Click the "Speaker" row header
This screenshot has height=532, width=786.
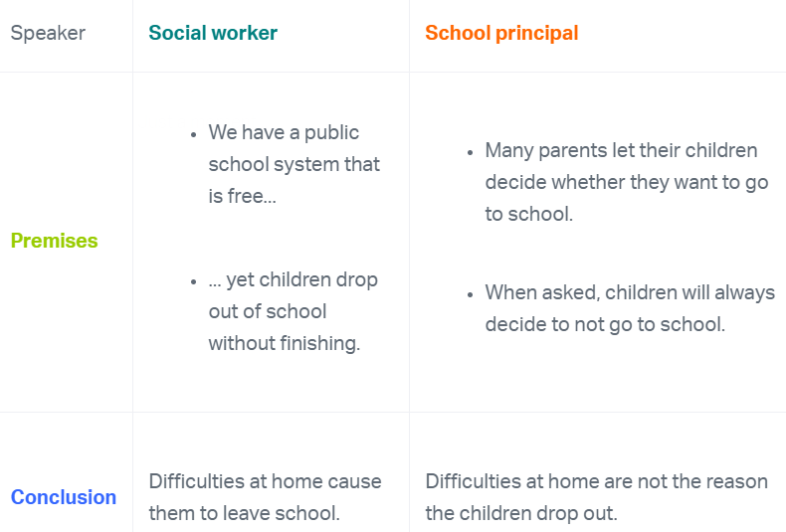[x=48, y=33]
